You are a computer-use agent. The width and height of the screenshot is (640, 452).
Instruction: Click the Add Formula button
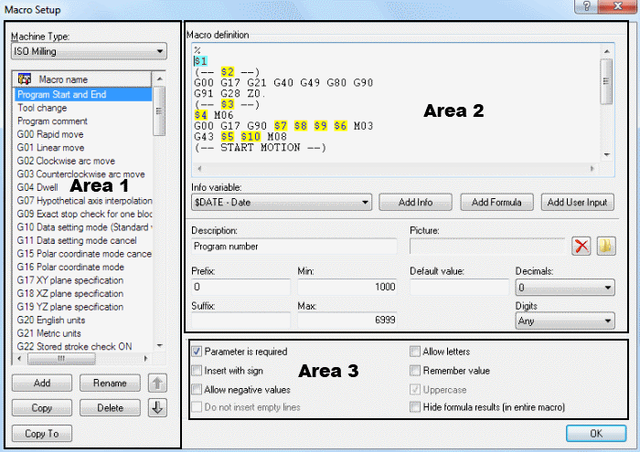click(496, 202)
